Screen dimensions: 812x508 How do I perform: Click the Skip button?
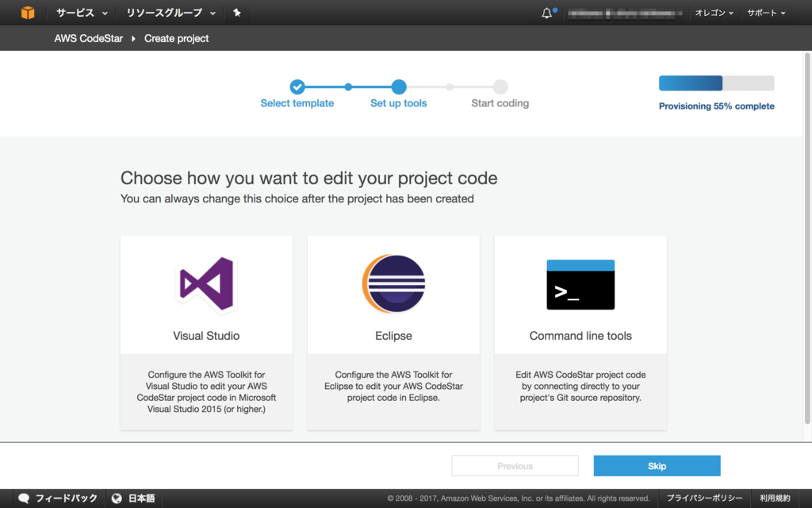tap(657, 466)
